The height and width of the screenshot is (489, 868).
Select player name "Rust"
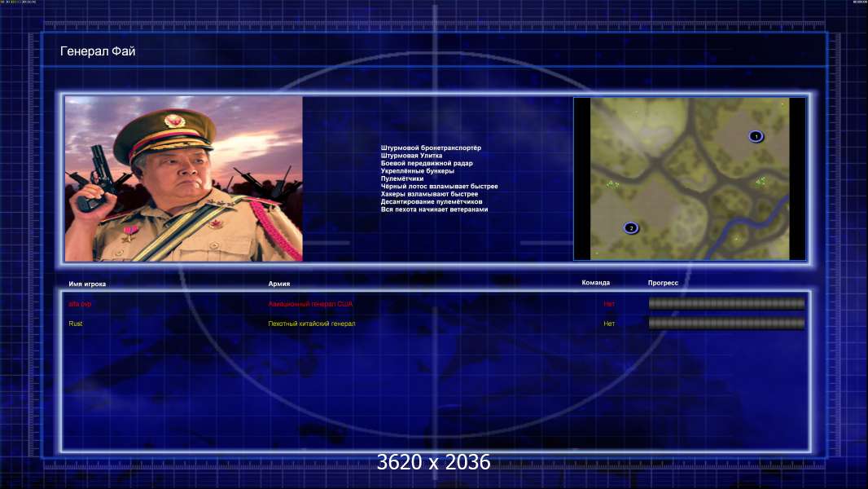(75, 324)
